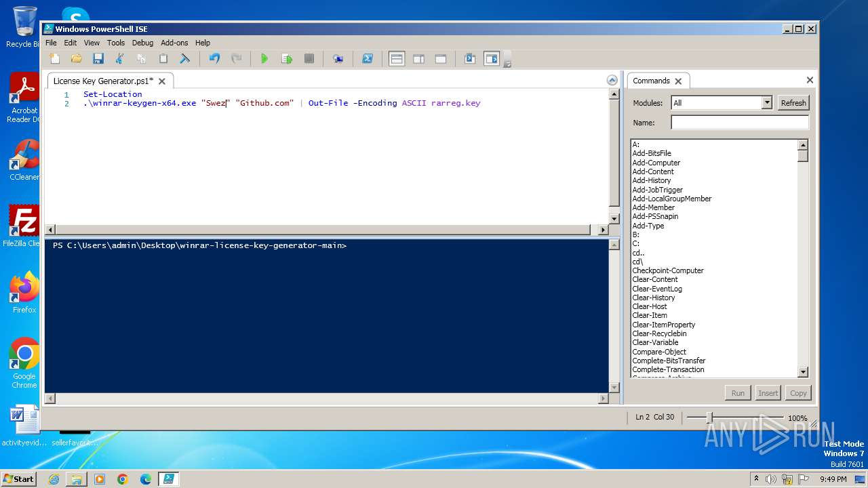
Task: Select Add-Content command
Action: [653, 171]
